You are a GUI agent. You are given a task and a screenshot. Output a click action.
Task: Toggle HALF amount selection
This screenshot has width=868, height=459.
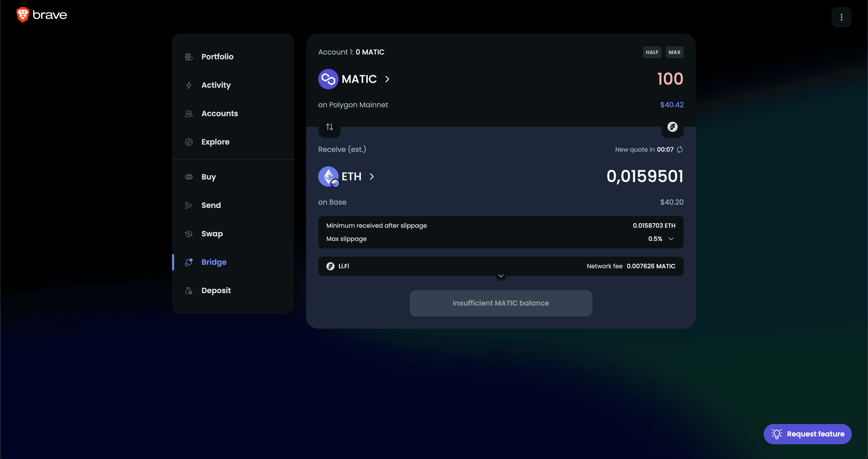click(x=652, y=52)
